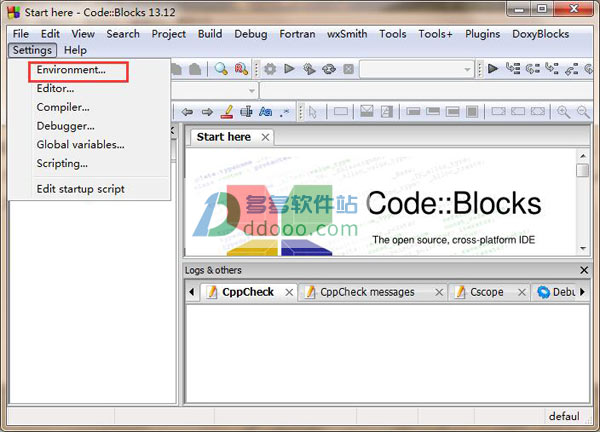Open the View menu

[83, 34]
